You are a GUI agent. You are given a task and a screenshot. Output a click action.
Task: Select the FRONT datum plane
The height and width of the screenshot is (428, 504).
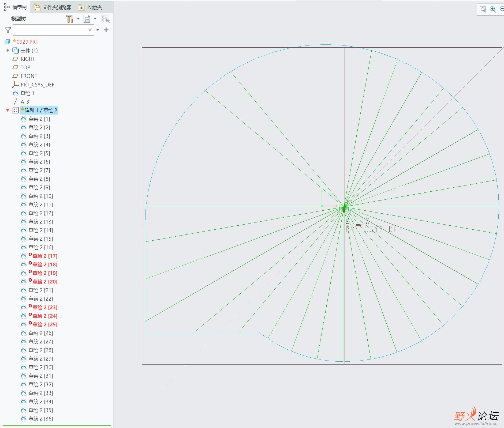tap(29, 76)
